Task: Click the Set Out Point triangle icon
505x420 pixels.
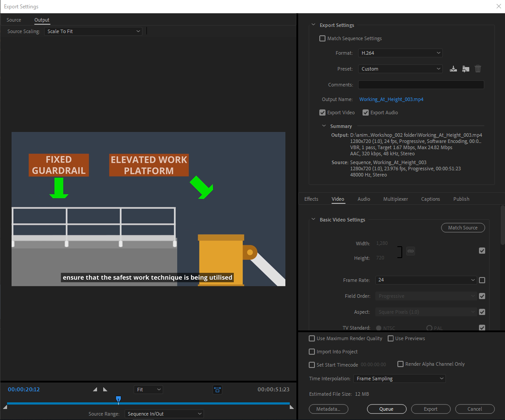Action: click(x=105, y=390)
